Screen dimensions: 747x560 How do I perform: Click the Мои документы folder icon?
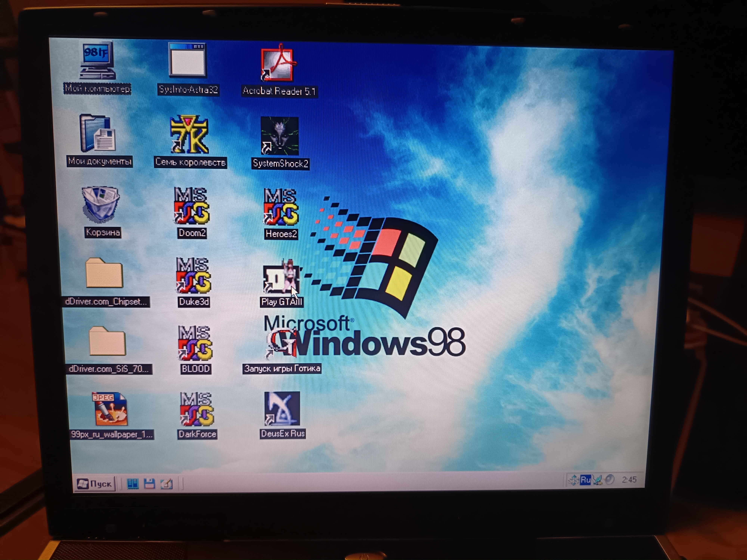click(x=98, y=133)
